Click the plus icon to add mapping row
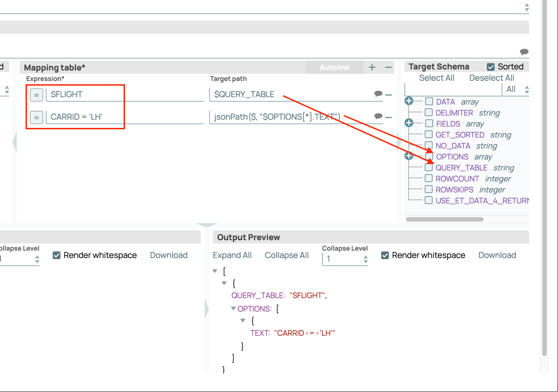This screenshot has height=392, width=558. (372, 67)
